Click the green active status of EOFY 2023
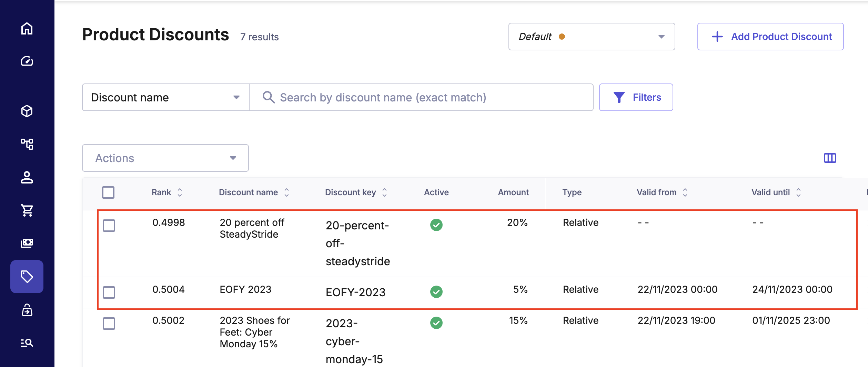Image resolution: width=868 pixels, height=367 pixels. (436, 292)
